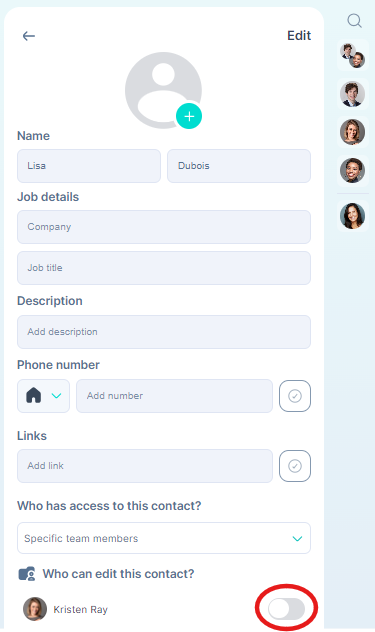The width and height of the screenshot is (375, 632).
Task: Click the folder-person icon beside edit permissions
Action: (x=27, y=574)
